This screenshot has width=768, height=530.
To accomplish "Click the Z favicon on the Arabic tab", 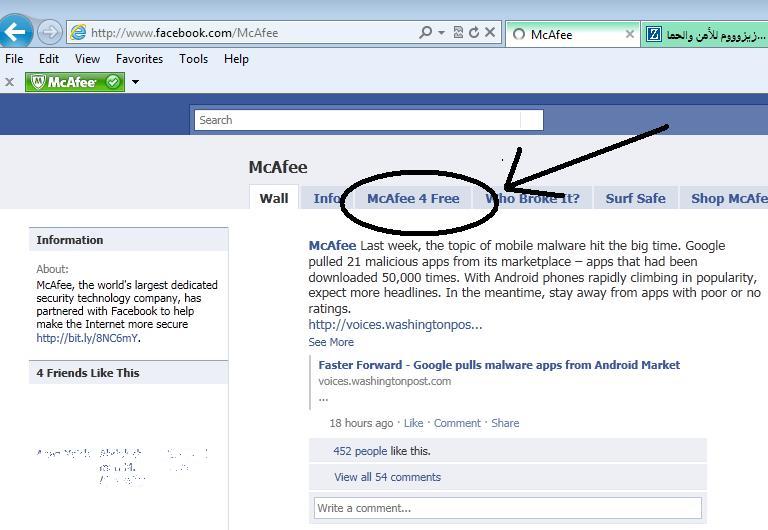I will click(x=653, y=34).
